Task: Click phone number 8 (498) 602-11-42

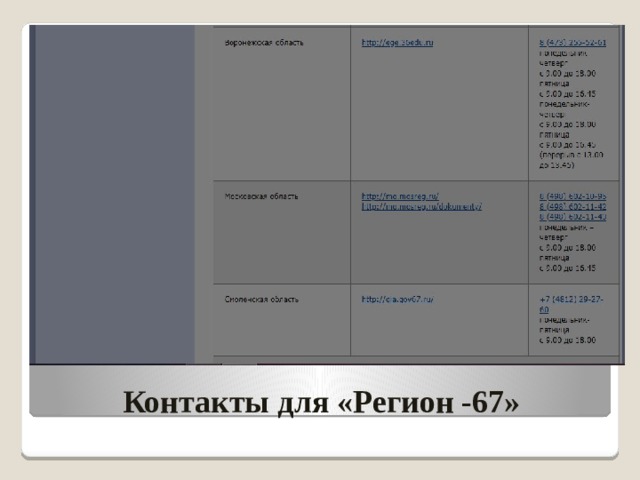Action: point(573,207)
